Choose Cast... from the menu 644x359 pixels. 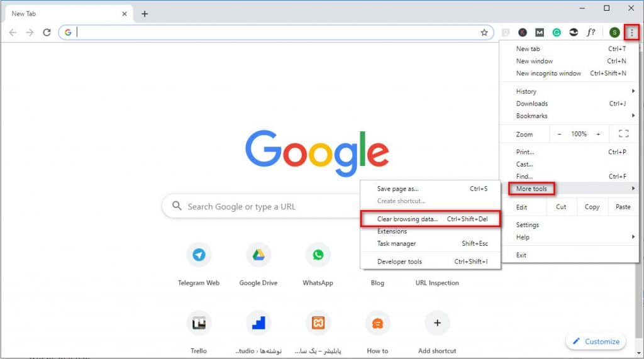pos(569,164)
